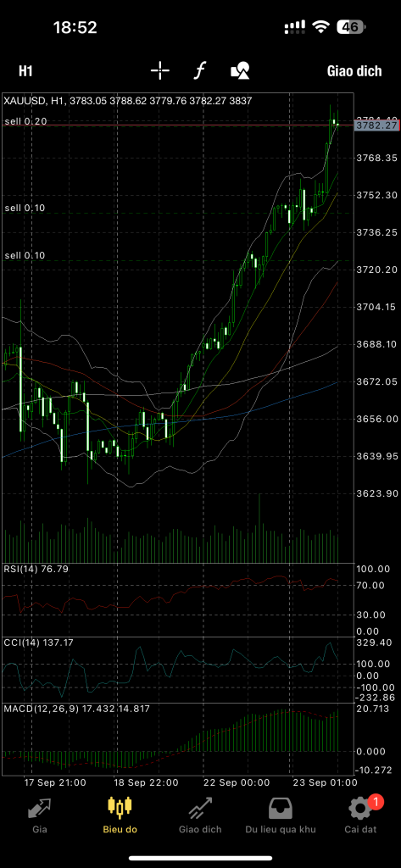Tap the 3656.00 price axis label

click(376, 419)
